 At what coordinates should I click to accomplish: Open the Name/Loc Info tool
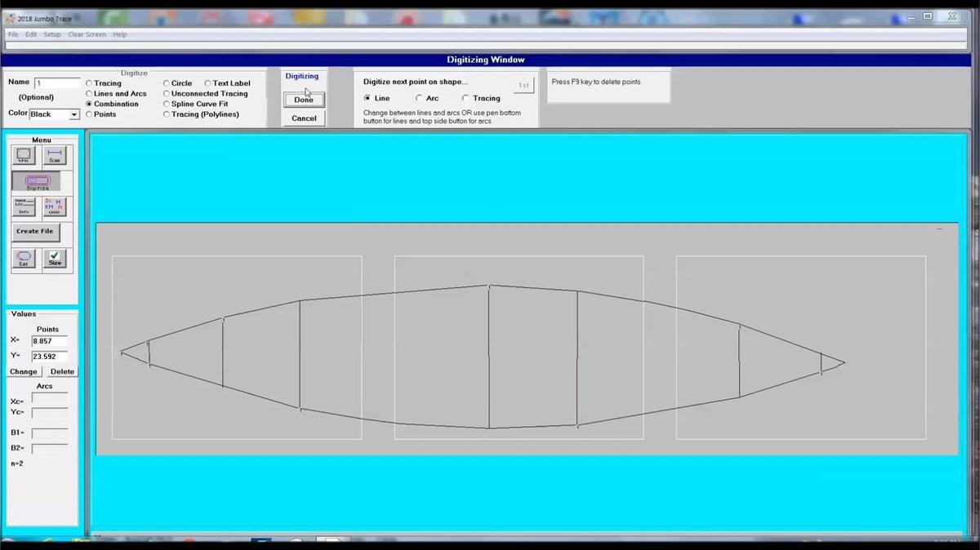click(24, 207)
